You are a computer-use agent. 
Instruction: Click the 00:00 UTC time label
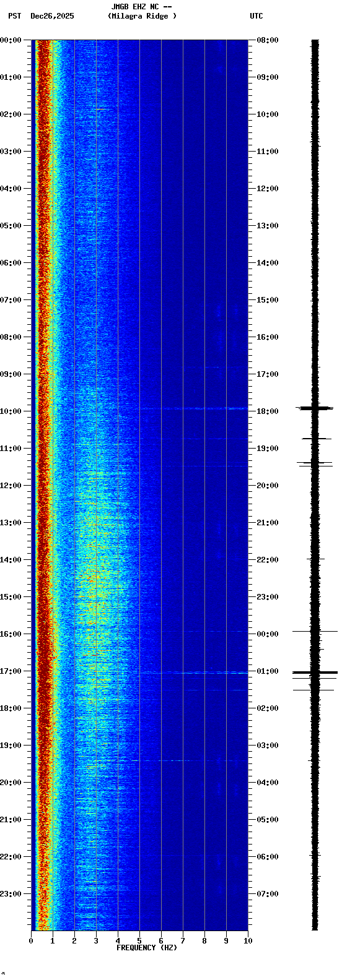[268, 634]
